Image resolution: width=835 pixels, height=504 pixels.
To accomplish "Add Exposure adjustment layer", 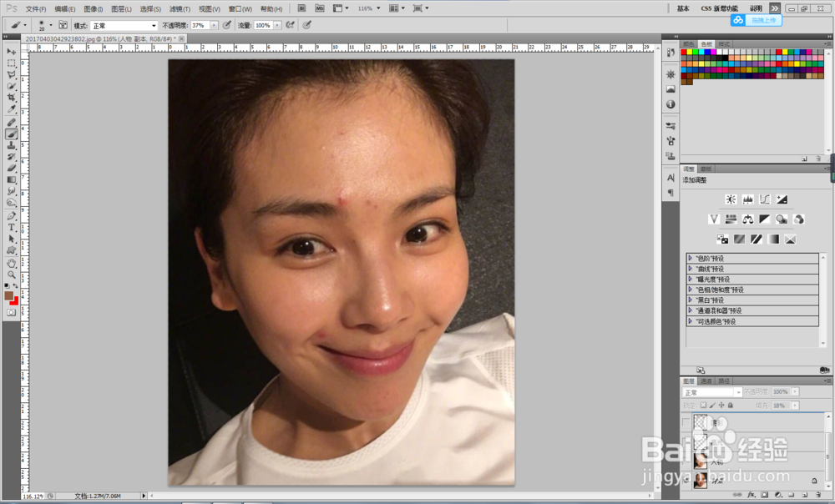I will [782, 199].
